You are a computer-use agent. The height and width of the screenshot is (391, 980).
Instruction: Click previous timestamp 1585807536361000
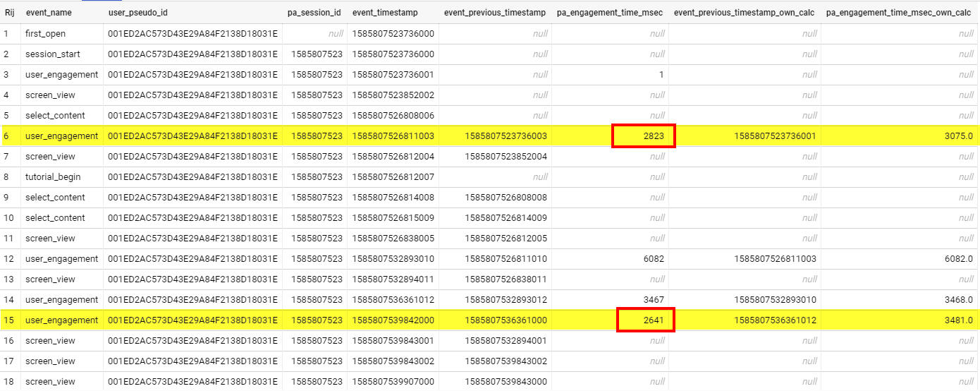[506, 320]
